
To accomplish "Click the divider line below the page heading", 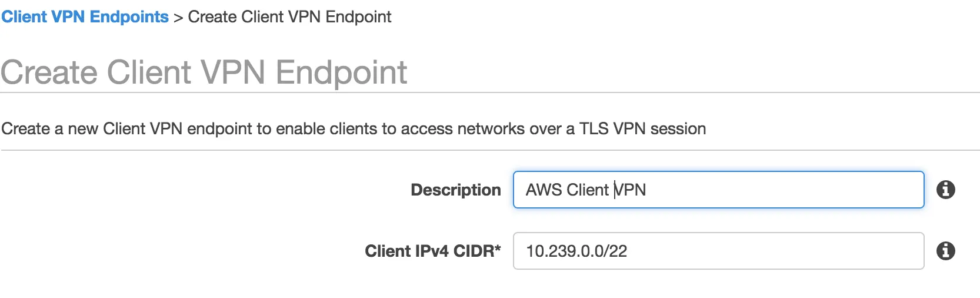I will click(489, 92).
